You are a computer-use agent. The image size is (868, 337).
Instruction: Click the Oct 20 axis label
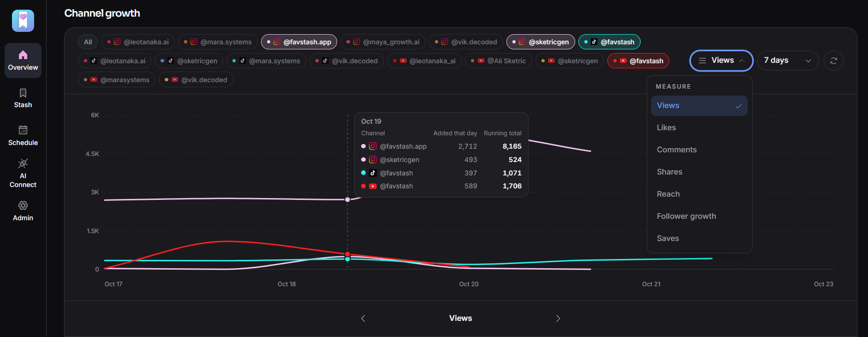click(x=469, y=284)
